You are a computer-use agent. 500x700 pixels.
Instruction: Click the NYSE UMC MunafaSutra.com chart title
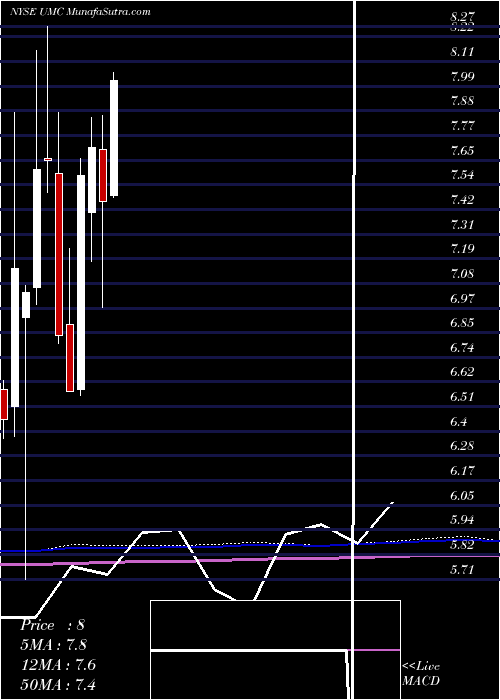pyautogui.click(x=80, y=12)
